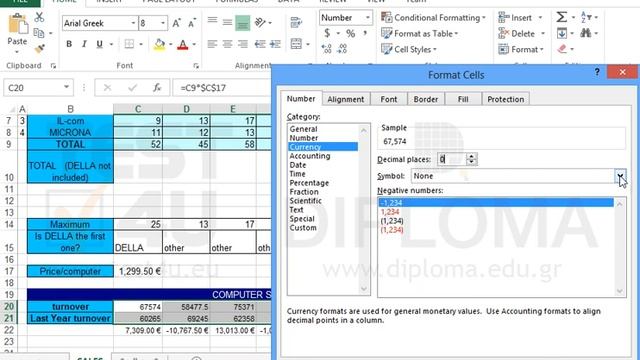The width and height of the screenshot is (640, 360).
Task: Open the Arial Greek font dropdown
Action: (x=133, y=23)
